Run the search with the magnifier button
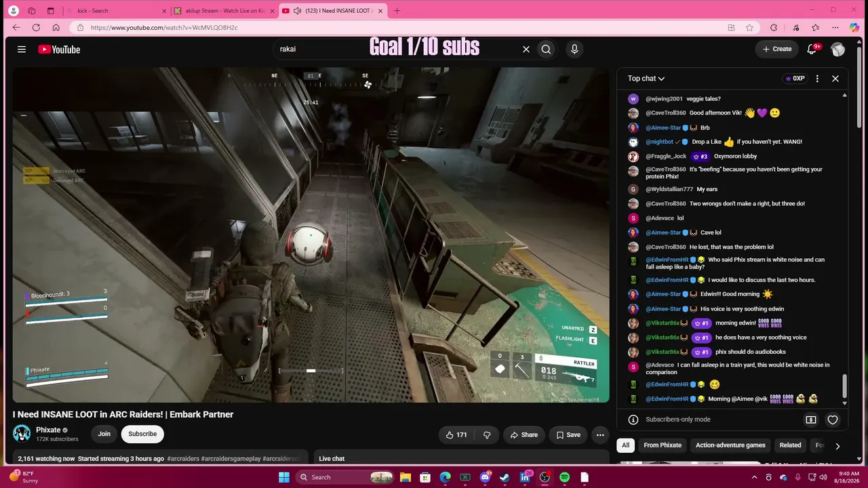The width and height of the screenshot is (868, 488). coord(546,49)
